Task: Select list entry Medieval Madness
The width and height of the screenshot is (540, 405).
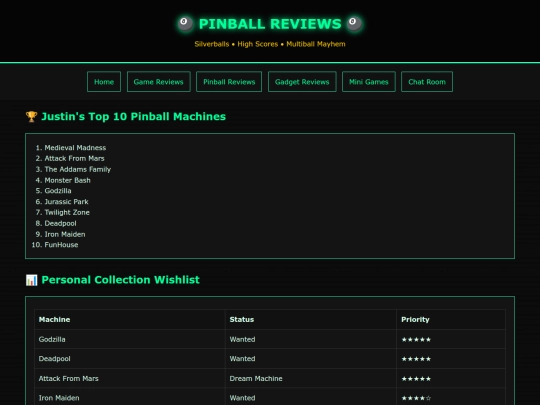Action: coord(75,148)
